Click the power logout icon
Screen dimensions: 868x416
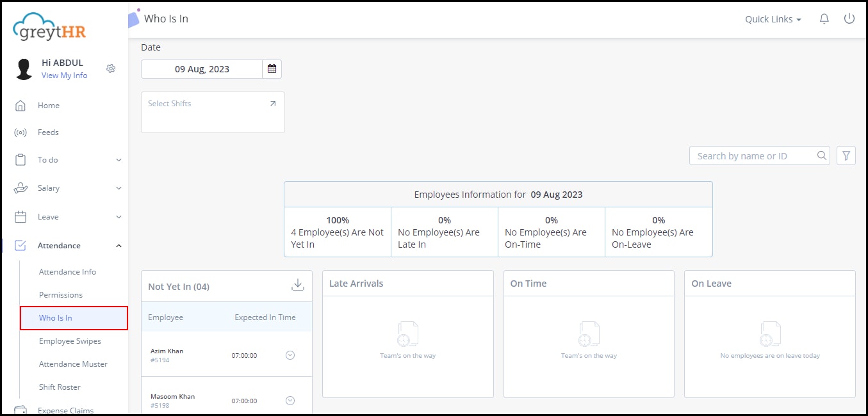tap(849, 19)
